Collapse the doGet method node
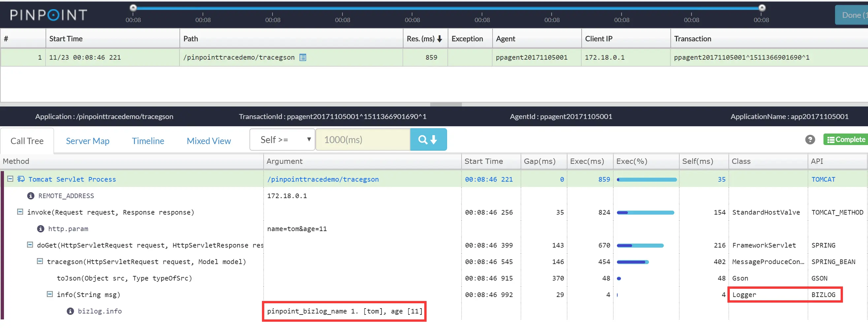This screenshot has height=328, width=868. click(x=30, y=245)
